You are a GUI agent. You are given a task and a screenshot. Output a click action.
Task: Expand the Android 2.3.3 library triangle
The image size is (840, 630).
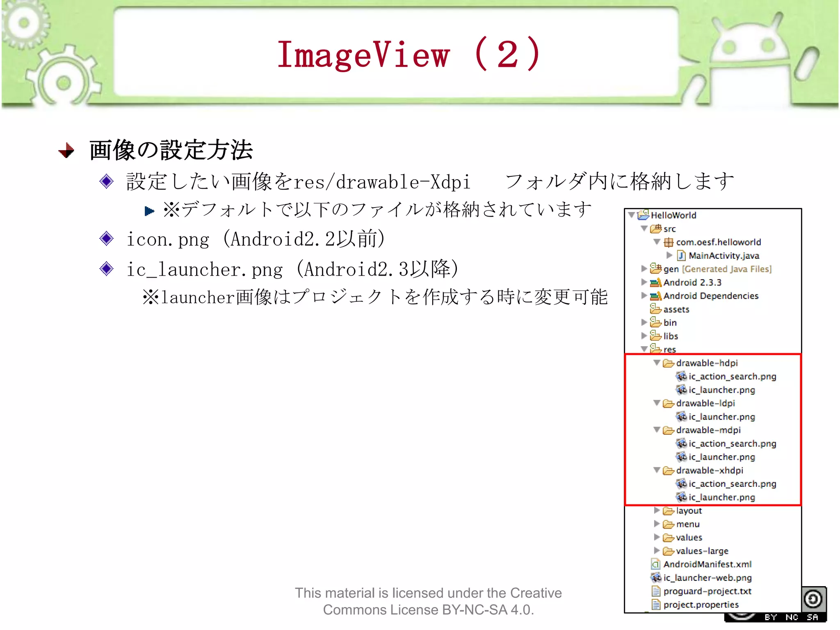[644, 282]
